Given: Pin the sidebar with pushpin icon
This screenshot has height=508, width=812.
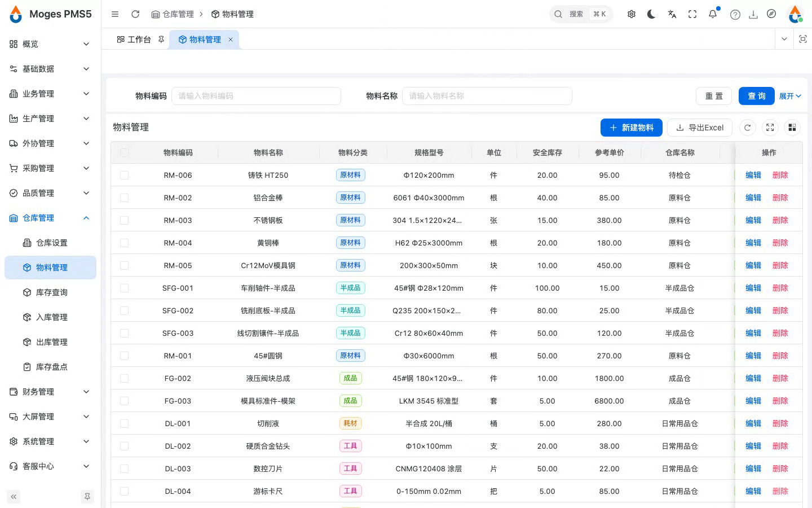Looking at the screenshot, I should click(x=87, y=497).
